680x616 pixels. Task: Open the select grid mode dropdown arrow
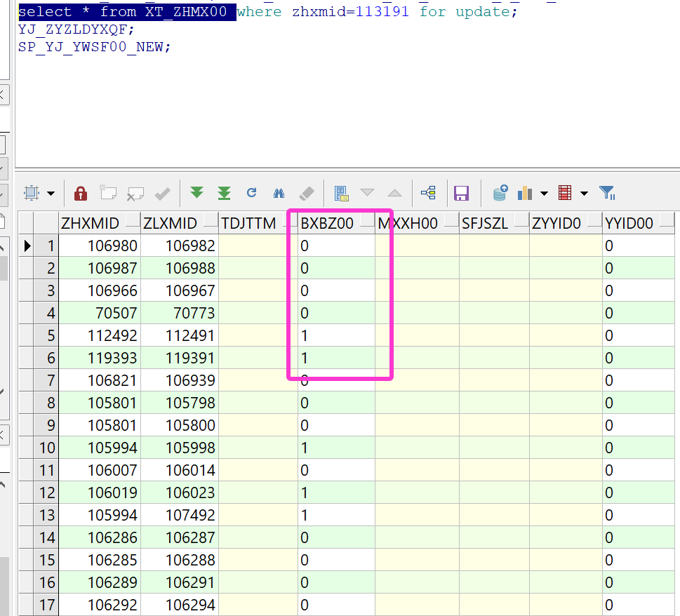(x=51, y=194)
